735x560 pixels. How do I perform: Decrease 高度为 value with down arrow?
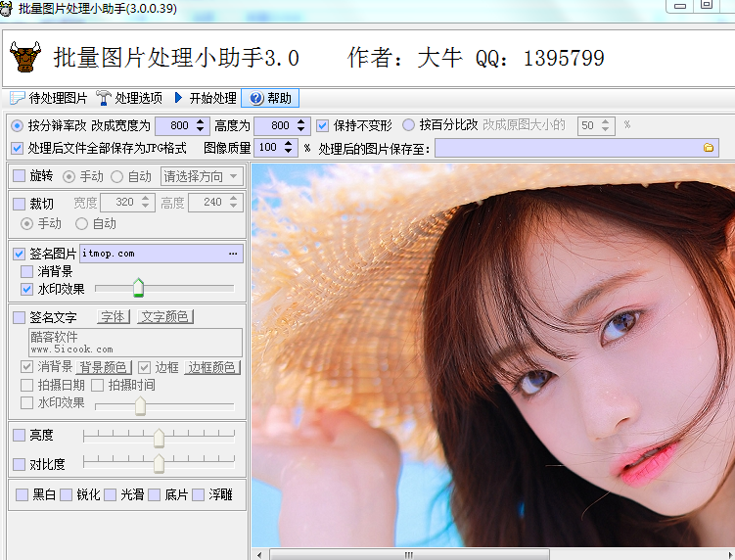[x=300, y=129]
